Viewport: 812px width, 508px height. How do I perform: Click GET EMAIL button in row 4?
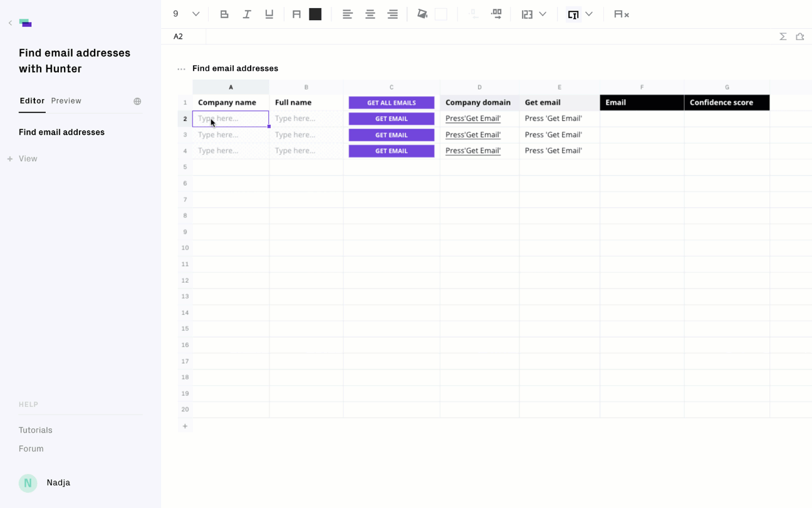pos(392,151)
